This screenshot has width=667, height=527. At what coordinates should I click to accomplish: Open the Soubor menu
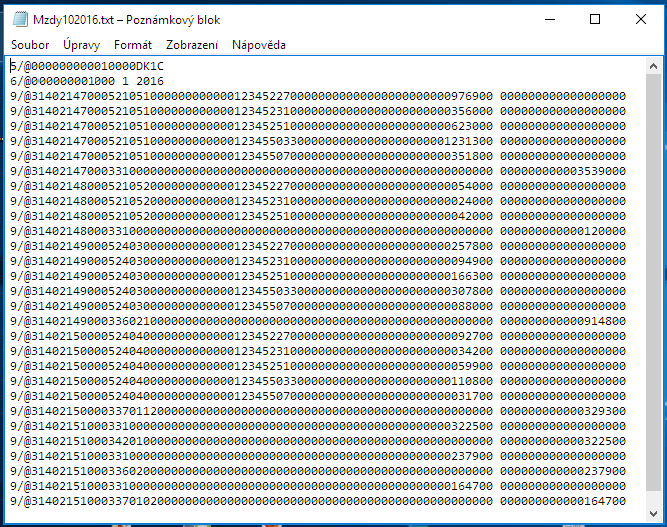tap(30, 45)
